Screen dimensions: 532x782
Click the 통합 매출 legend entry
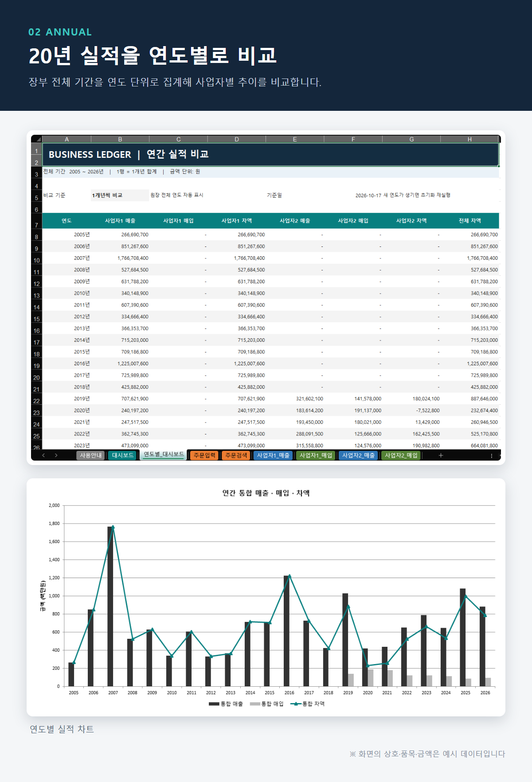pyautogui.click(x=226, y=704)
